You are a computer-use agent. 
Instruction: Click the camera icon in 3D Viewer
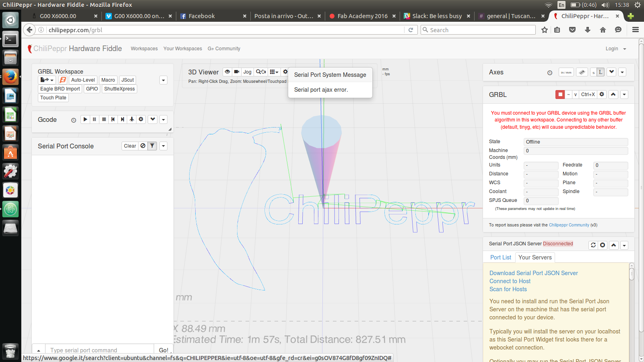[237, 72]
